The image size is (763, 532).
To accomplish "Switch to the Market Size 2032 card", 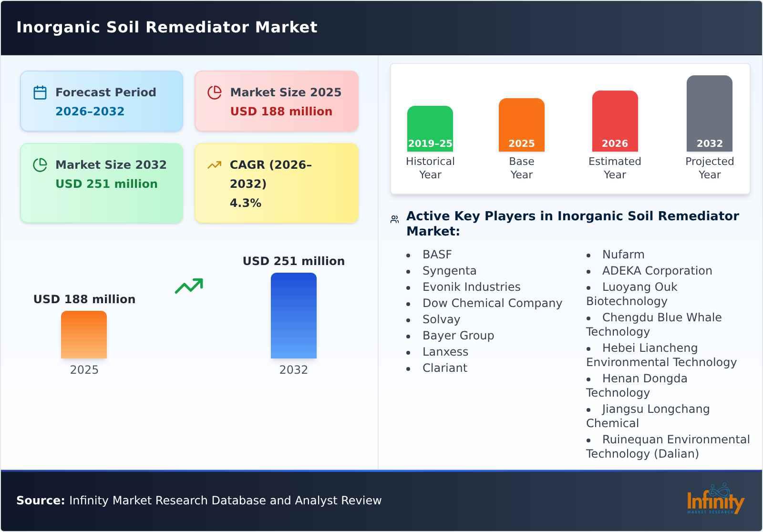I will [102, 183].
